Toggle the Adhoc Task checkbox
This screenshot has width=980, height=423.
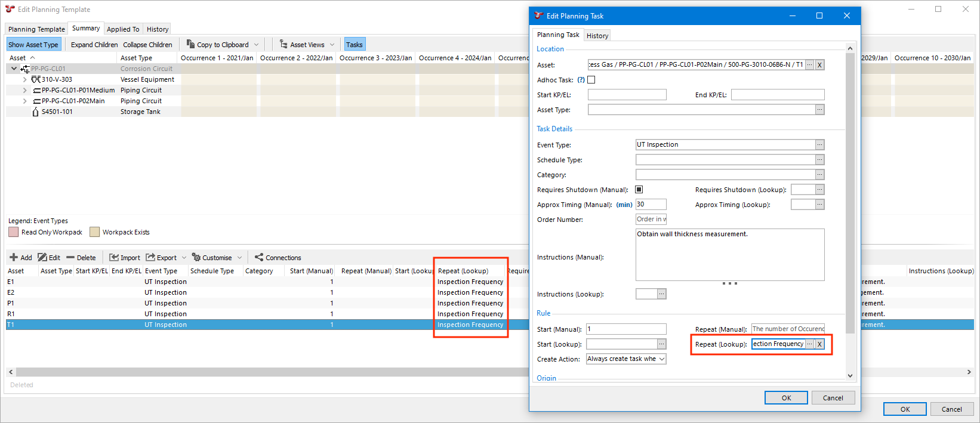[591, 80]
